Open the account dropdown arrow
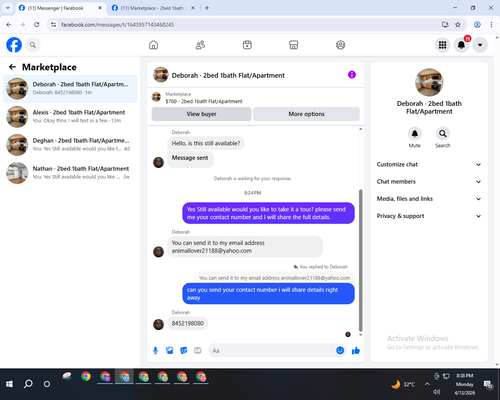This screenshot has width=500, height=400. point(480,45)
